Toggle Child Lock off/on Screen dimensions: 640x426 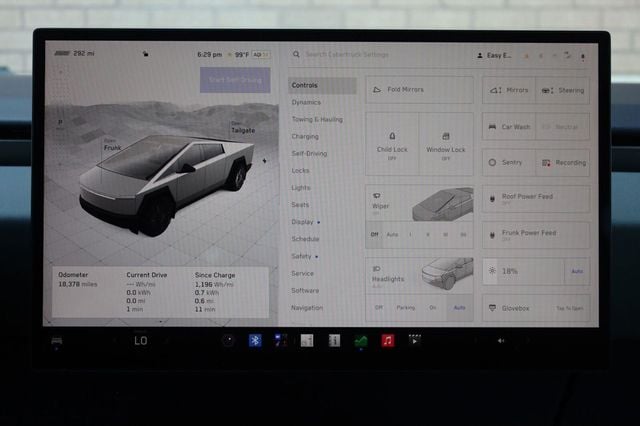[392, 144]
